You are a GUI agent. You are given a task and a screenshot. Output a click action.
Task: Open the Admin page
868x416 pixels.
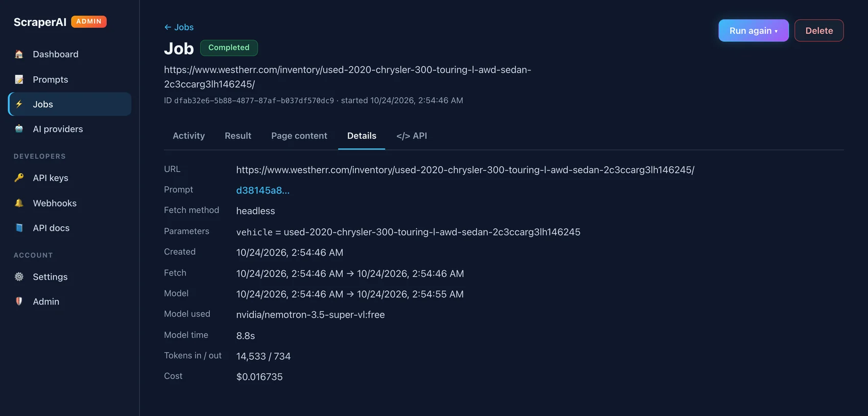tap(69, 302)
